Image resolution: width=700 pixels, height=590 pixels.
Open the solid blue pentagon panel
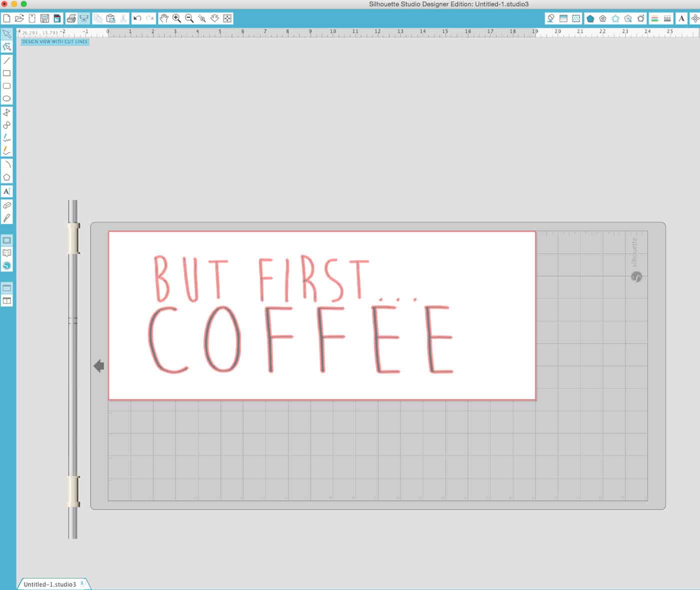590,18
